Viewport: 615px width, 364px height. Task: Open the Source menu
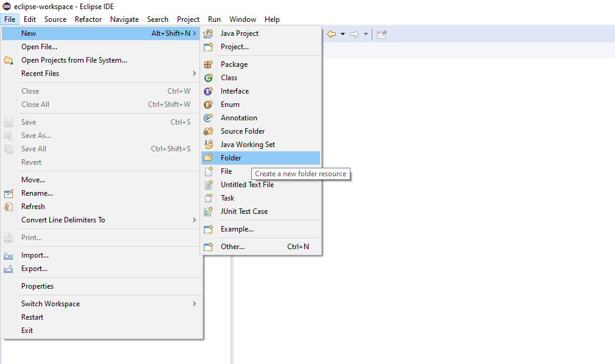(55, 19)
